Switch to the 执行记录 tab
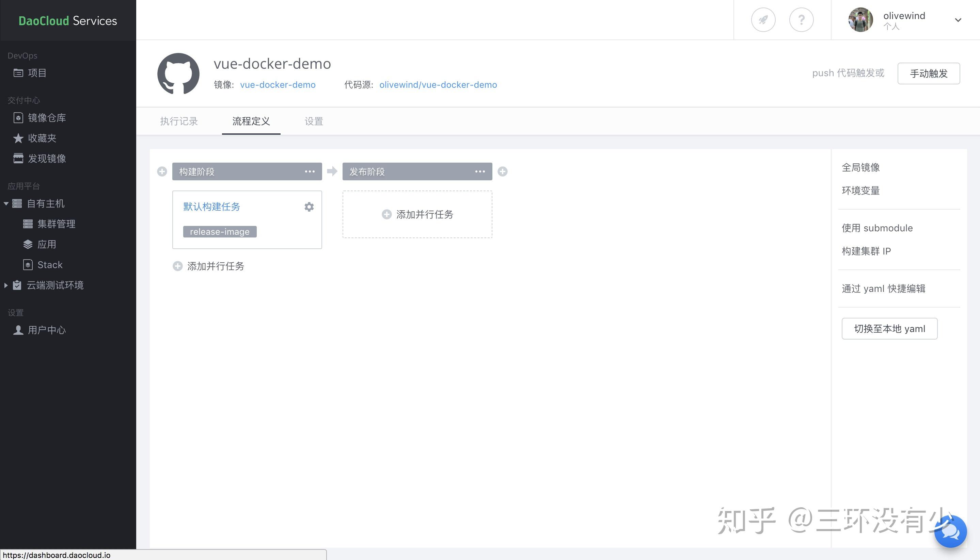This screenshot has width=980, height=560. [x=179, y=121]
